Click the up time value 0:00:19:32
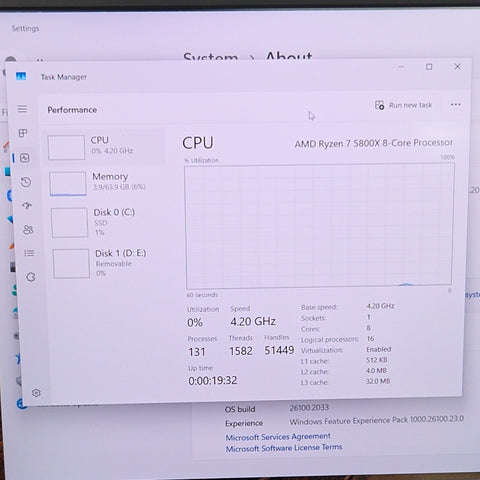This screenshot has width=480, height=480. (x=213, y=380)
